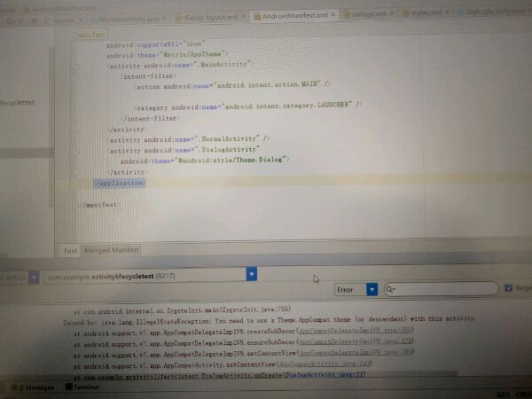Click the AndroidManifest.xml tab file icon

point(257,16)
